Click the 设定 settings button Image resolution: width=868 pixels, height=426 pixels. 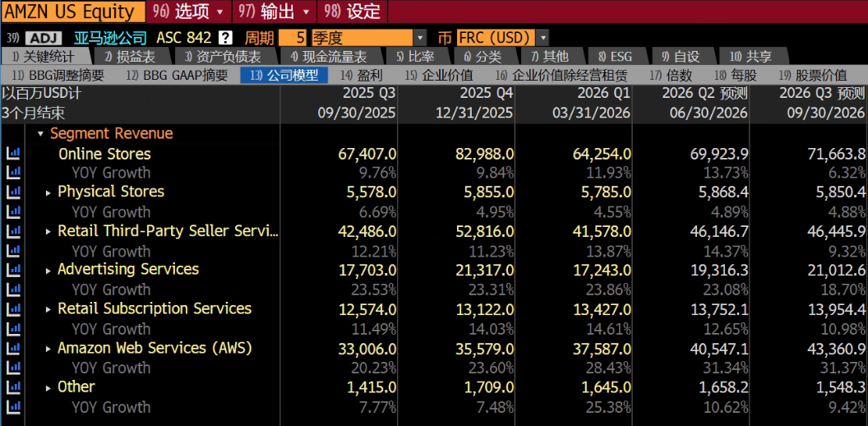353,11
